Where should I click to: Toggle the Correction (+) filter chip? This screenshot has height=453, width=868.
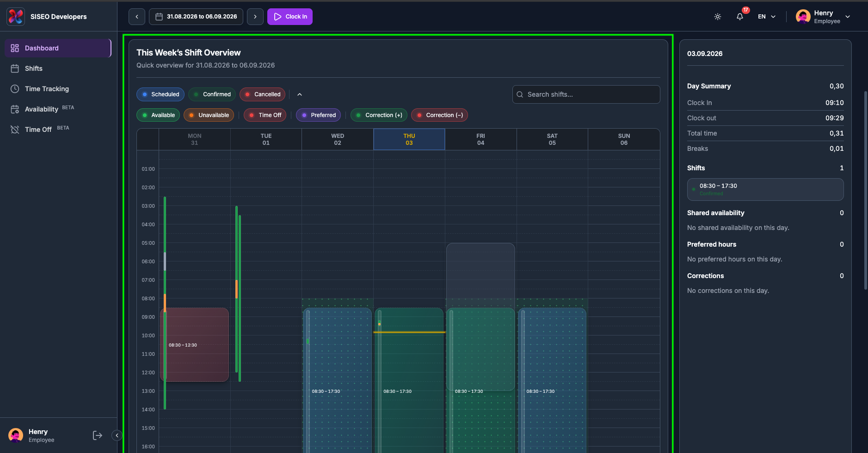379,115
